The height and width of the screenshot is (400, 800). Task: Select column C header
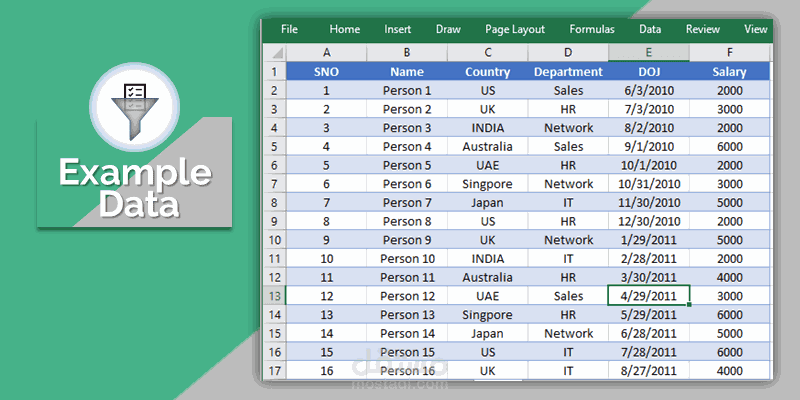(x=488, y=53)
